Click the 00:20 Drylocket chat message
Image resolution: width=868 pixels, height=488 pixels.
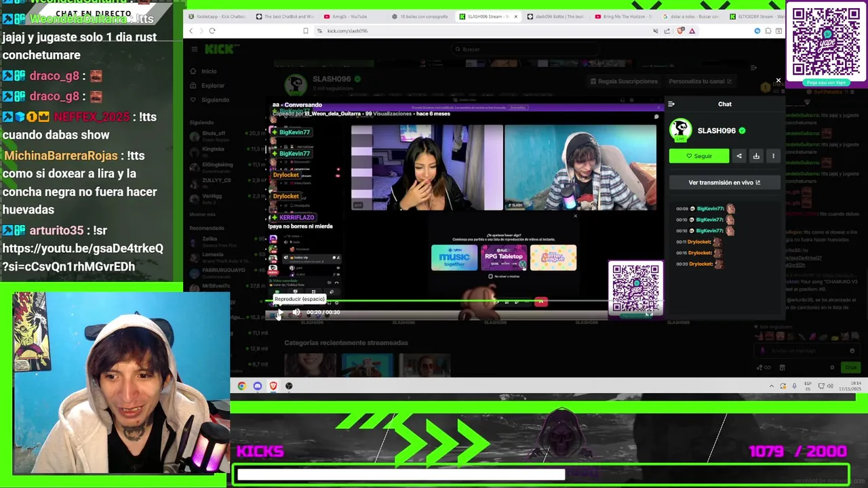click(701, 264)
